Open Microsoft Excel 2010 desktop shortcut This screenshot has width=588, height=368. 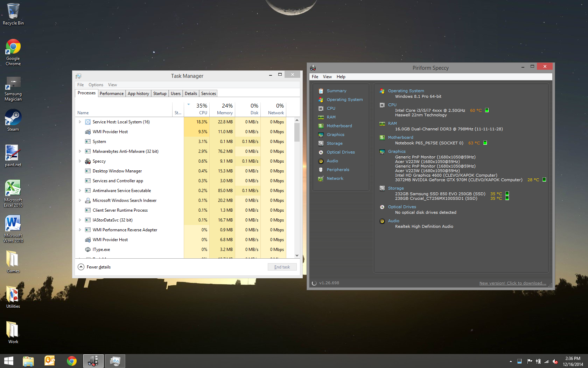point(13,193)
